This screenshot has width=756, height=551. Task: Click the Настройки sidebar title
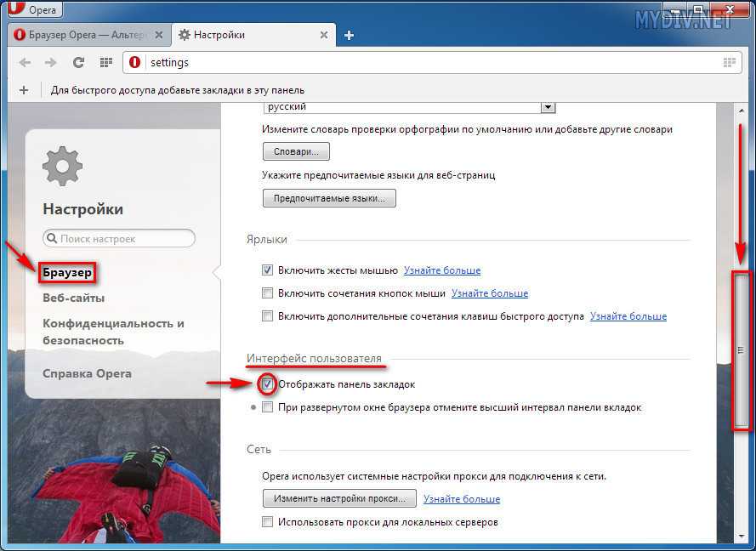(x=83, y=209)
